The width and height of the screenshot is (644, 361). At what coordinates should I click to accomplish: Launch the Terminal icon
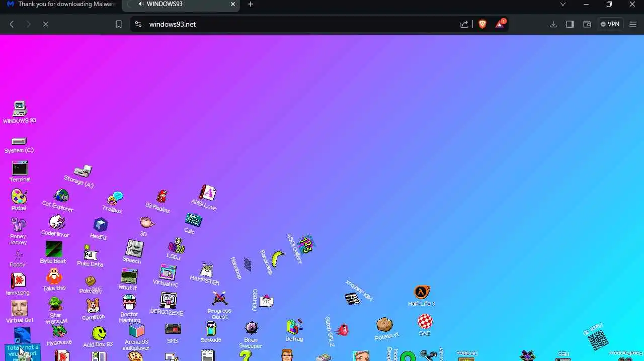[x=20, y=168]
